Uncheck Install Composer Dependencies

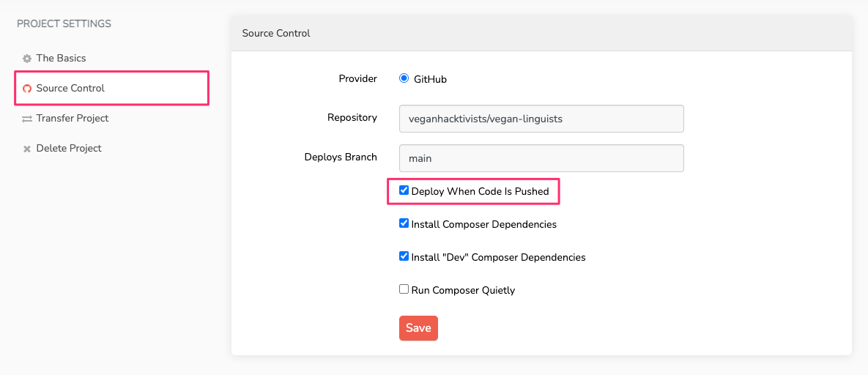pyautogui.click(x=404, y=223)
